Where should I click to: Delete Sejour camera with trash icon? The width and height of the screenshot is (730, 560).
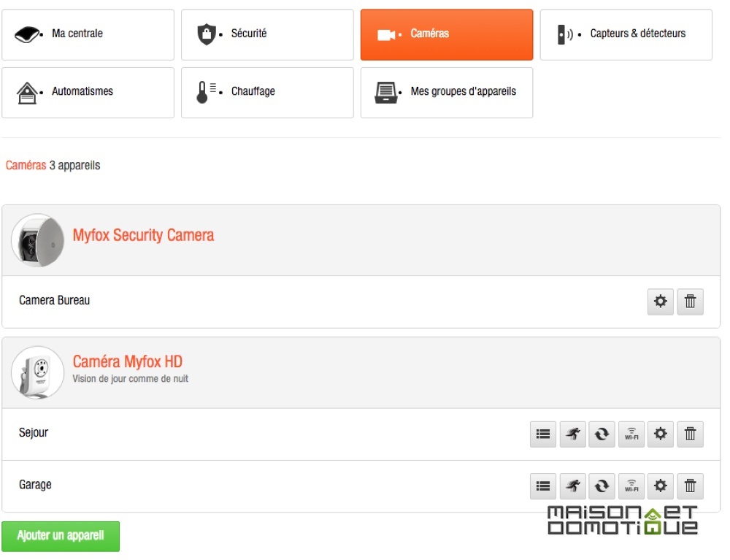pos(690,434)
